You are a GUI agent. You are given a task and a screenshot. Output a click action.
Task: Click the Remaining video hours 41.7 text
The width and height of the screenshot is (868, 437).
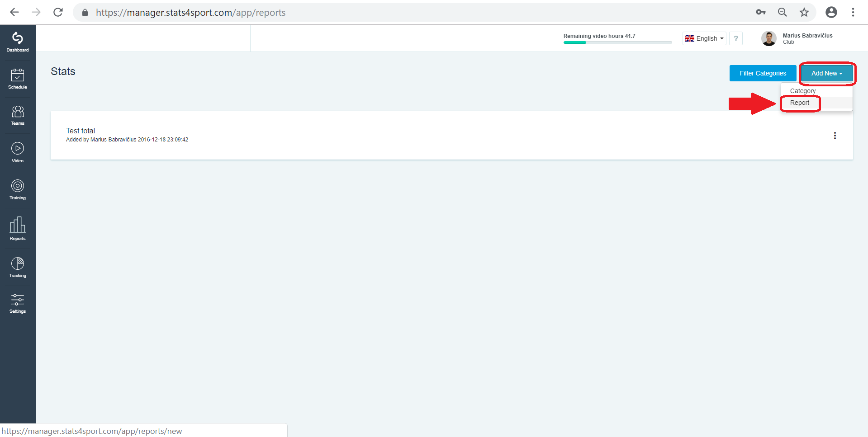[x=599, y=36]
